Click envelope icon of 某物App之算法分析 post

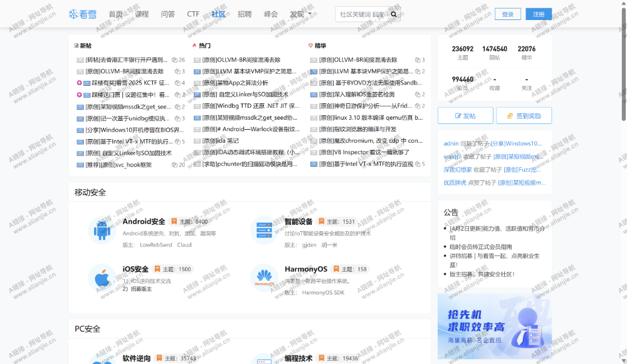click(197, 83)
